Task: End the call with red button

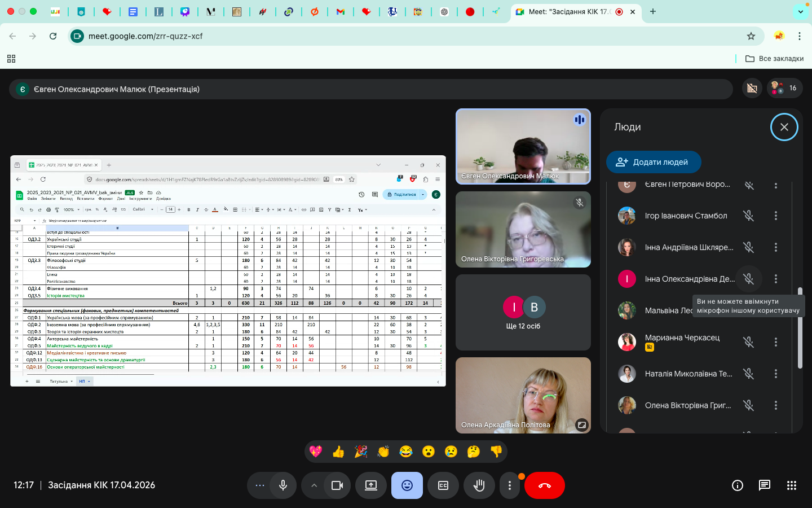Action: [x=545, y=485]
